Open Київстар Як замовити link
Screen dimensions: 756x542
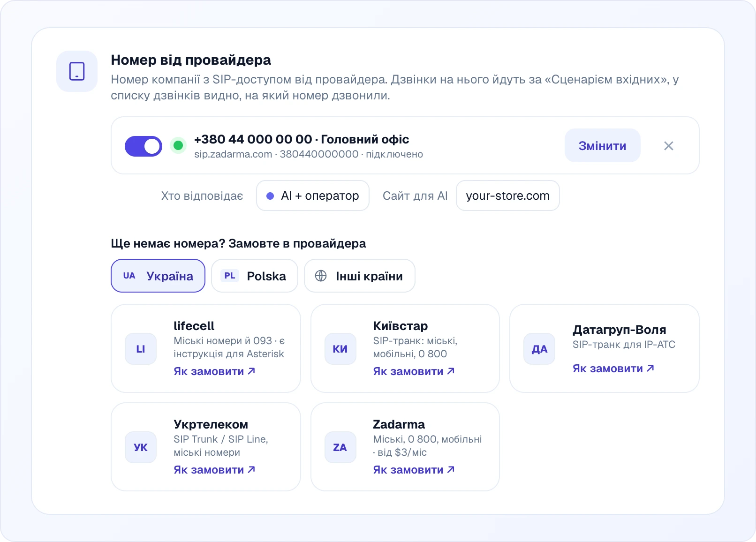point(414,371)
